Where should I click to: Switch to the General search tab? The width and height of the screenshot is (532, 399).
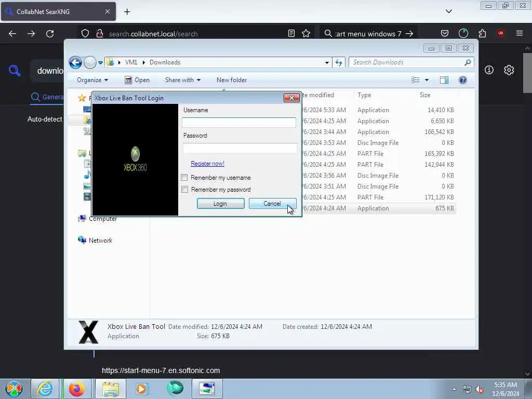pyautogui.click(x=47, y=97)
